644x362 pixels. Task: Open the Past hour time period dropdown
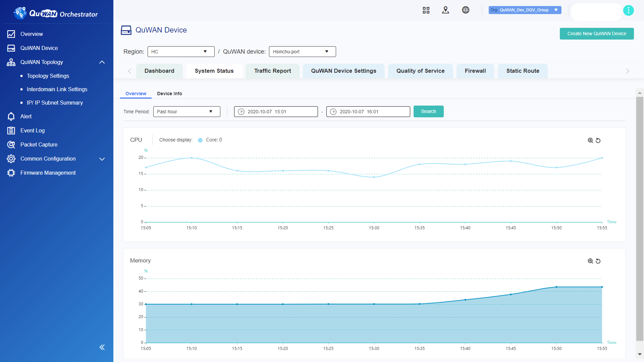[186, 112]
